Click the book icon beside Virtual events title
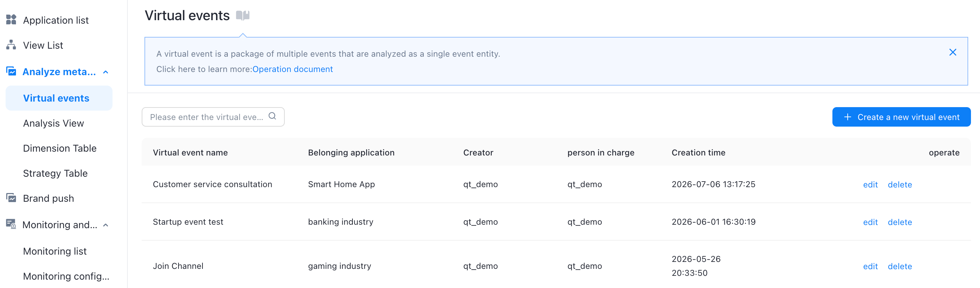The image size is (980, 288). pos(243,16)
